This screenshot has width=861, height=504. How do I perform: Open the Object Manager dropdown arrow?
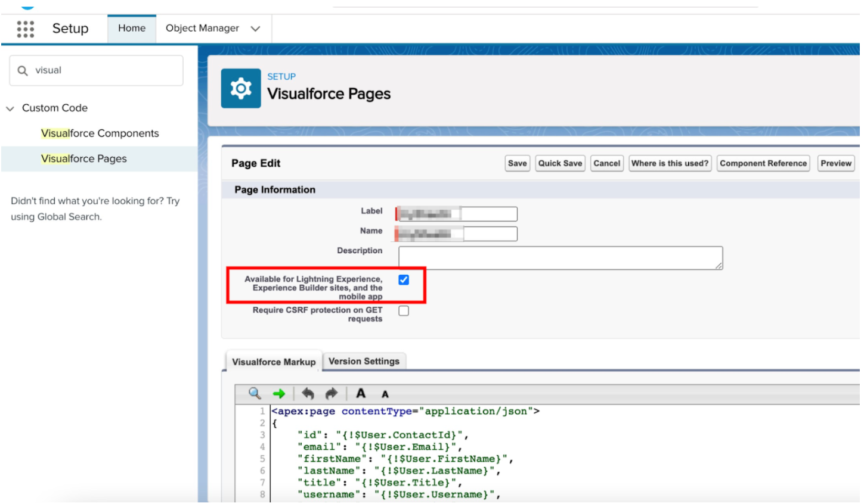point(255,29)
